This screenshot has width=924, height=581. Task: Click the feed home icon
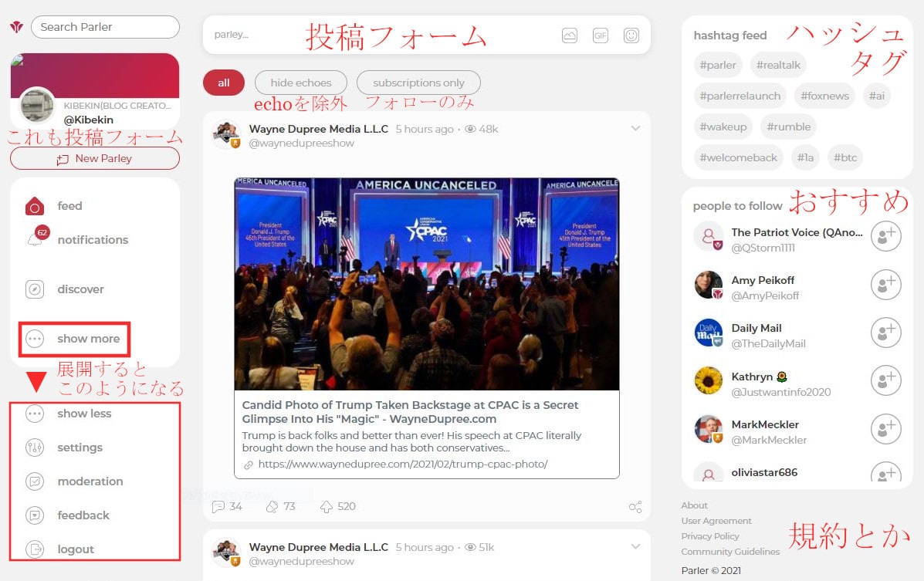pyautogui.click(x=35, y=206)
